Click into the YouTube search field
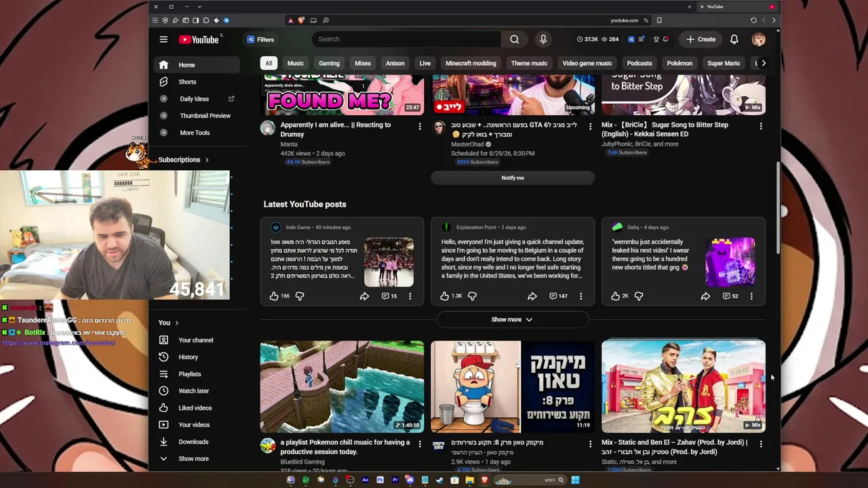Image resolution: width=868 pixels, height=488 pixels. point(407,39)
